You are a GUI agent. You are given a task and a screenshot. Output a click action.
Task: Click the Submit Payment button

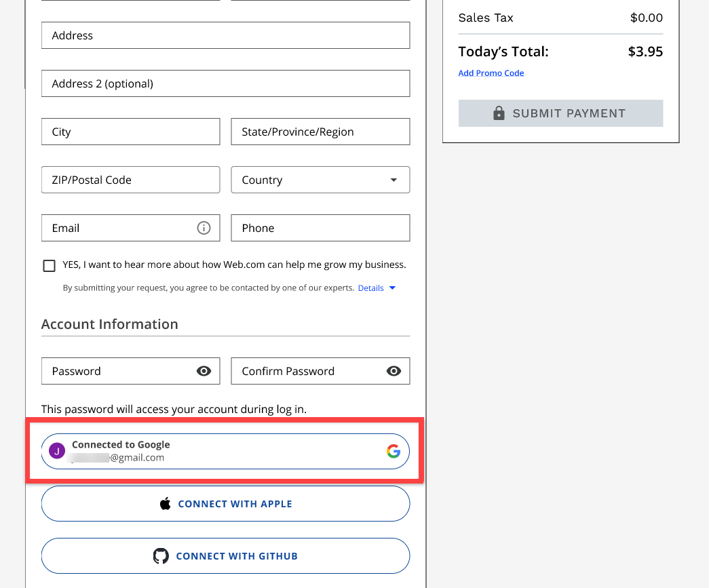(x=560, y=113)
